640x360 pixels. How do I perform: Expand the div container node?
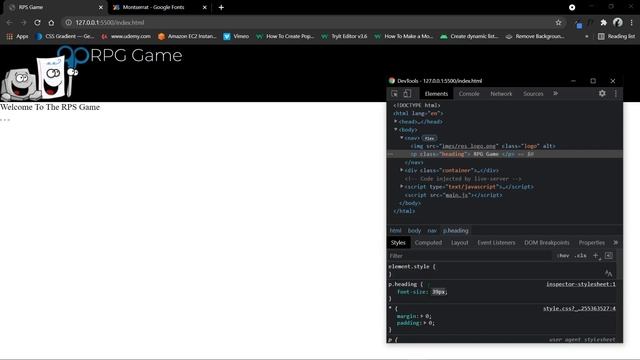[x=402, y=170]
